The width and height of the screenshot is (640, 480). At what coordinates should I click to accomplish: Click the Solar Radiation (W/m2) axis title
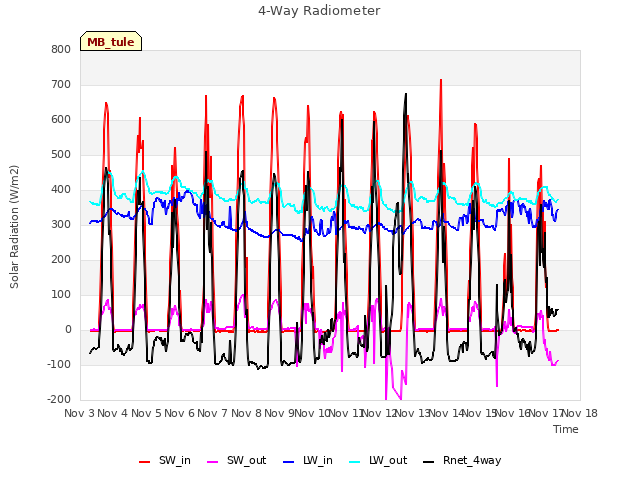pos(14,227)
